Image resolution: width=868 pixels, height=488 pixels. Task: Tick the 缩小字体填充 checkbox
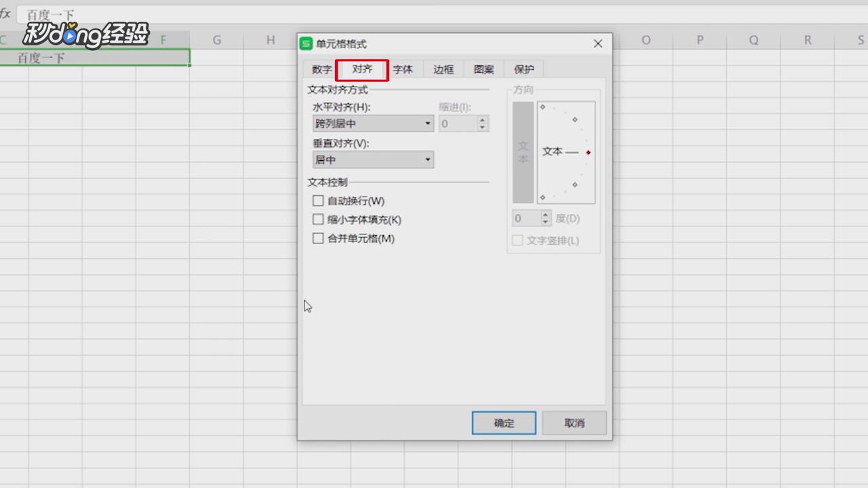point(318,220)
